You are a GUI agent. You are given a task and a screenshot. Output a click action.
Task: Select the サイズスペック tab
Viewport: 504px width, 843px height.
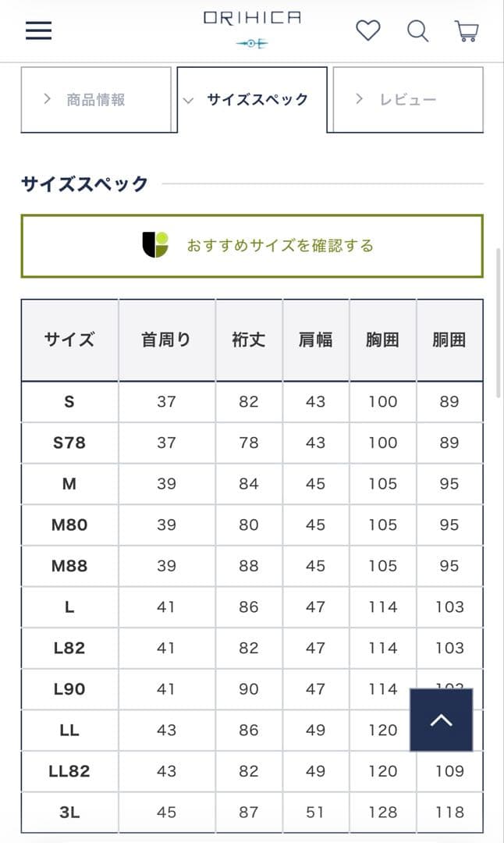(252, 99)
